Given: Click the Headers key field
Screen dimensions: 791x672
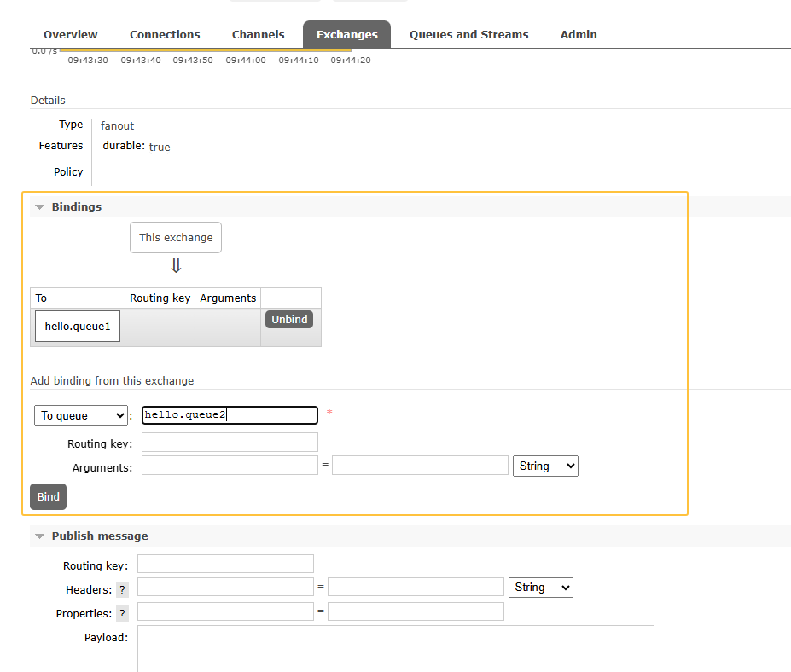Looking at the screenshot, I should tap(225, 587).
